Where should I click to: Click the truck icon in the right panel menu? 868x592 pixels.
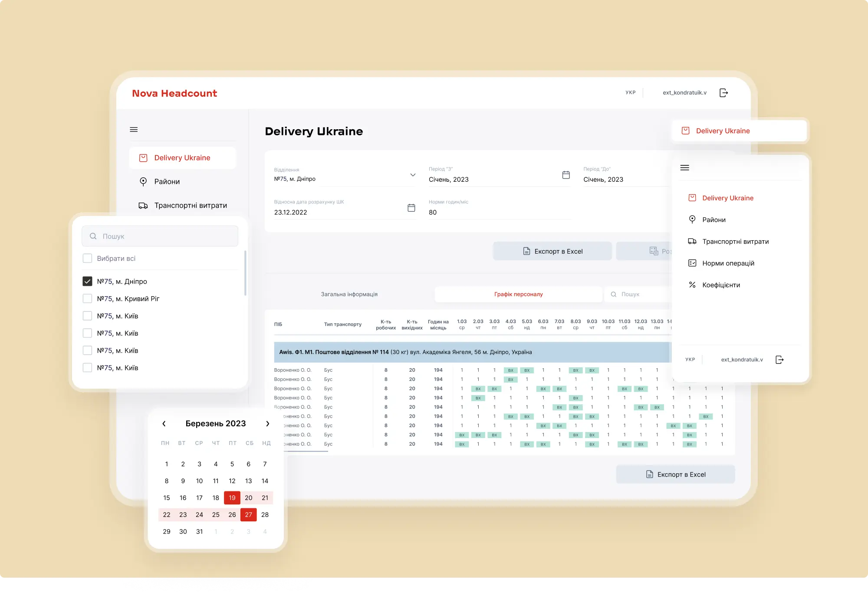click(x=692, y=241)
